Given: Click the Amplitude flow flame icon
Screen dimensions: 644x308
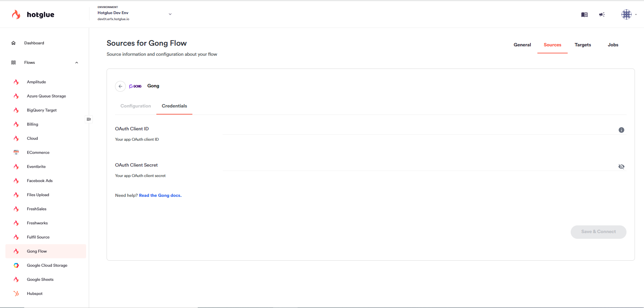Looking at the screenshot, I should click(16, 82).
